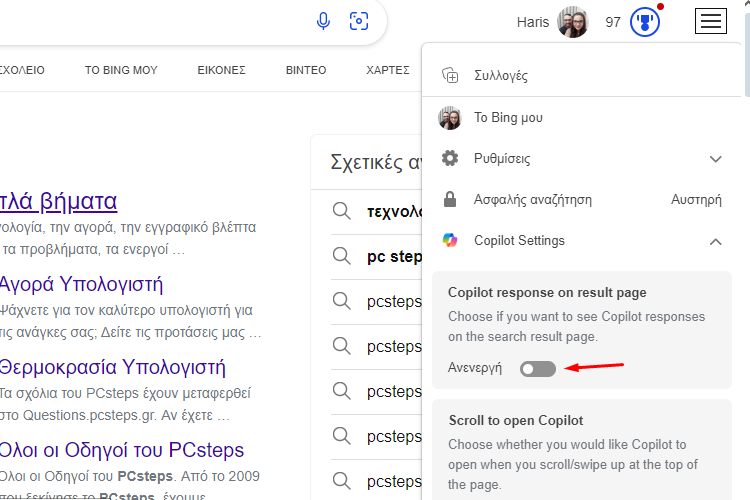The image size is (750, 500).
Task: Click the gear icon for Ρυθμίσεις
Action: (x=450, y=158)
